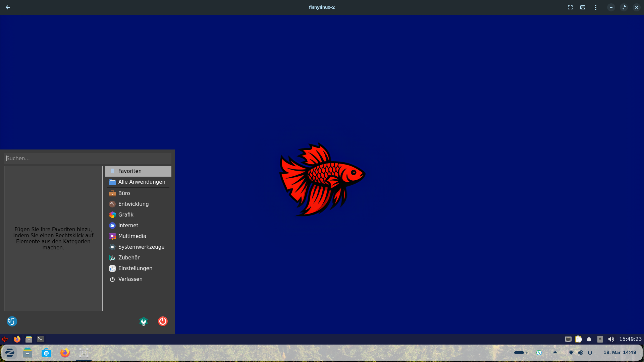Image resolution: width=644 pixels, height=362 pixels.
Task: Toggle fullscreen of the remote viewer
Action: (x=570, y=7)
